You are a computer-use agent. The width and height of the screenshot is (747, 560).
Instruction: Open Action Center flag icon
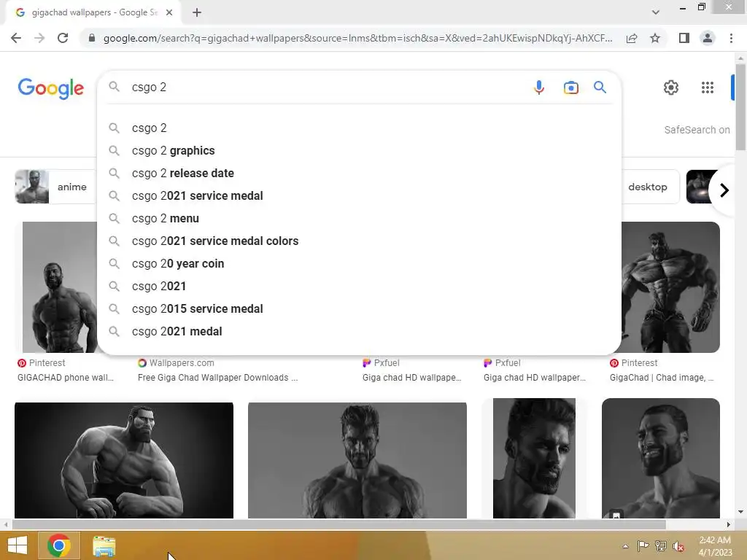[643, 545]
